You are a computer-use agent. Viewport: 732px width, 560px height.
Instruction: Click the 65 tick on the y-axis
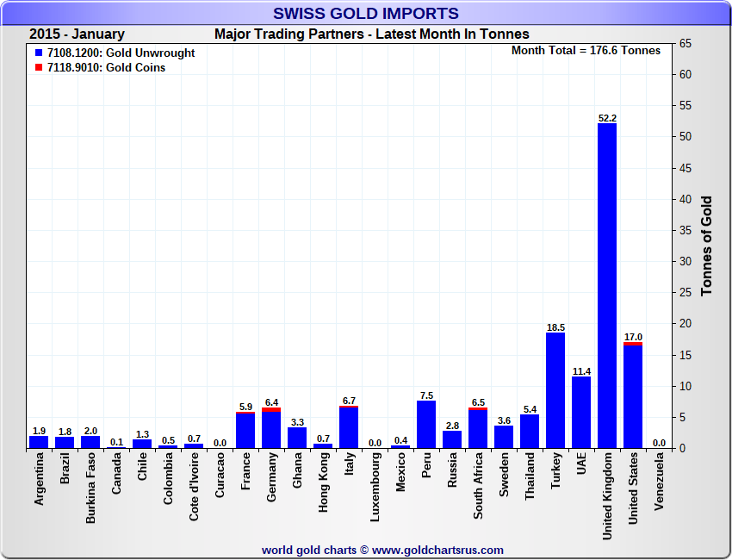[x=687, y=43]
